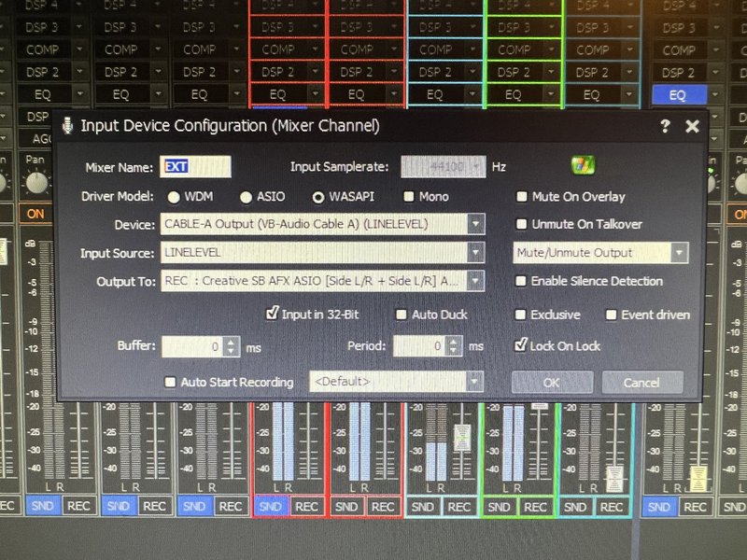Toggle SND in the right red-outlined channel
747x560 pixels.
346,507
